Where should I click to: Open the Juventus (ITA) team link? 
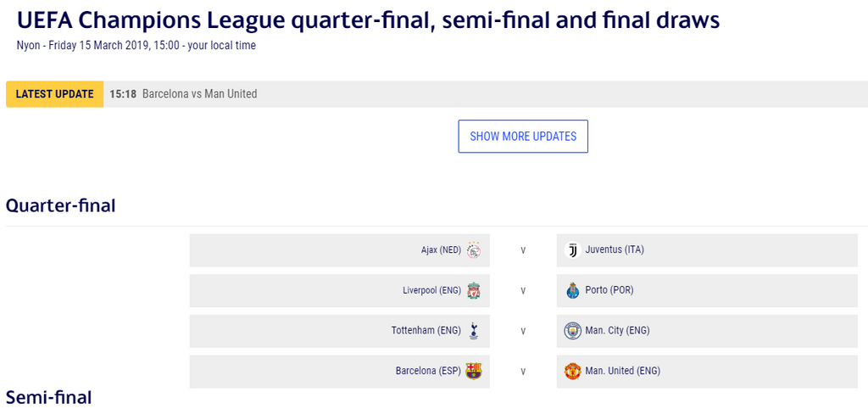coord(615,250)
